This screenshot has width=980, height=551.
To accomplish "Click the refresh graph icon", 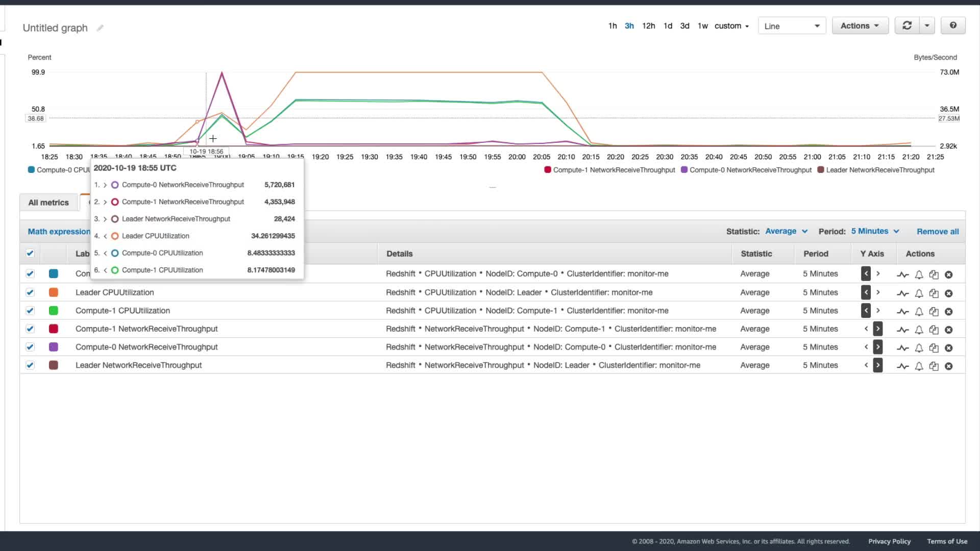I will pyautogui.click(x=907, y=26).
